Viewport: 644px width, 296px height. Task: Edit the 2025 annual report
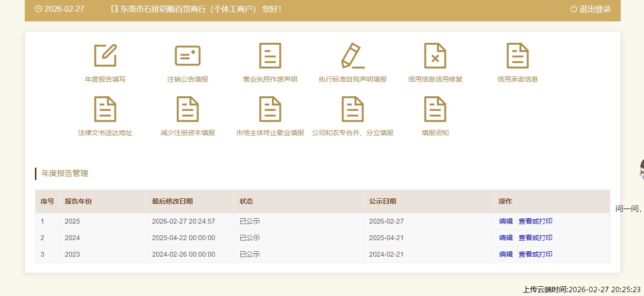(x=506, y=221)
